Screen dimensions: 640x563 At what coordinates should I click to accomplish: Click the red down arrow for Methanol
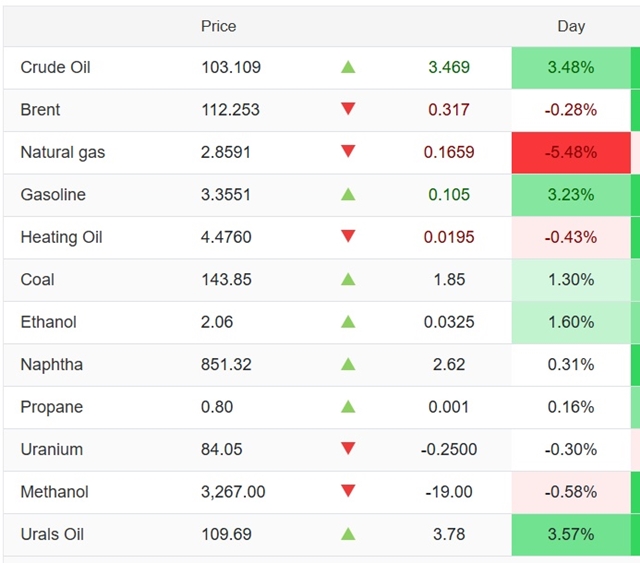click(348, 492)
